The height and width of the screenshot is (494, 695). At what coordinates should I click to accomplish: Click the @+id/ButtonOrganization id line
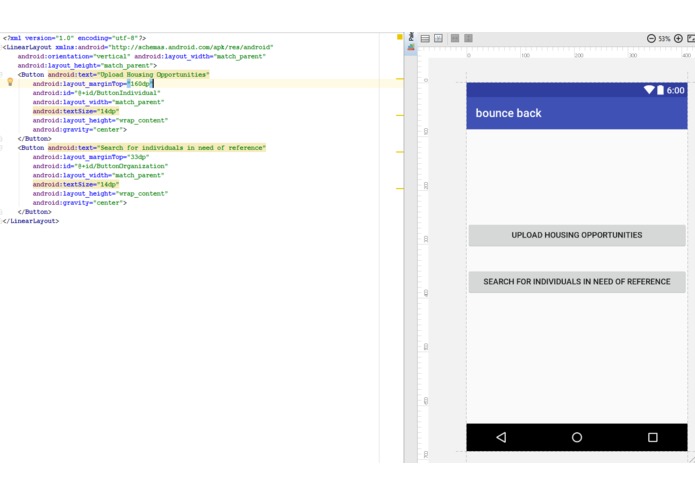point(100,166)
